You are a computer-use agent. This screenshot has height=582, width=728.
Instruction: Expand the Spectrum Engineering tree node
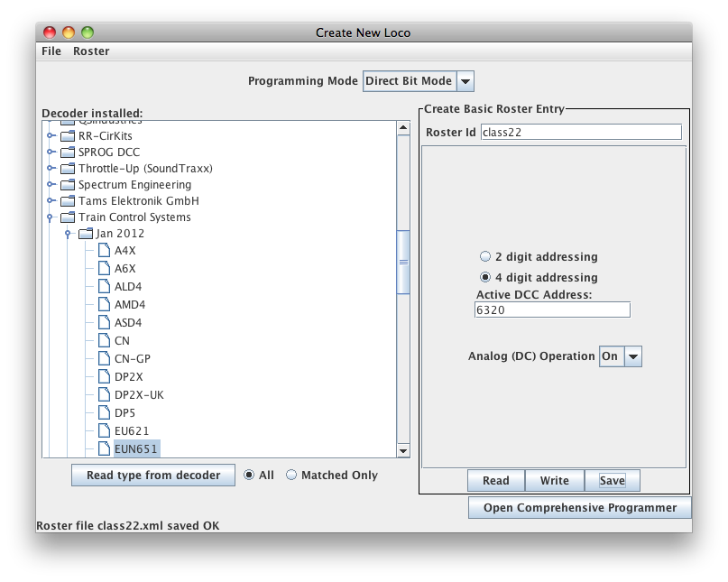click(x=51, y=184)
